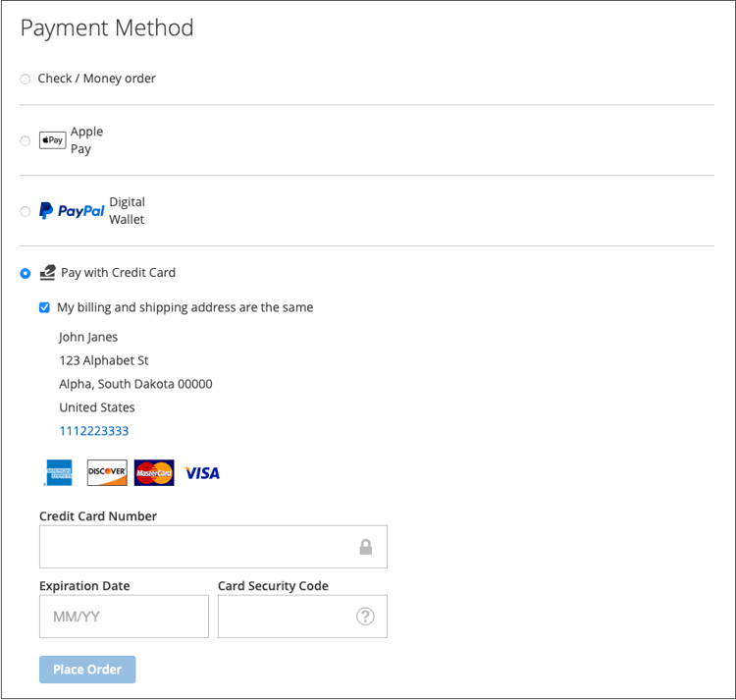
Task: Click the Check / Money order label
Action: click(x=97, y=79)
